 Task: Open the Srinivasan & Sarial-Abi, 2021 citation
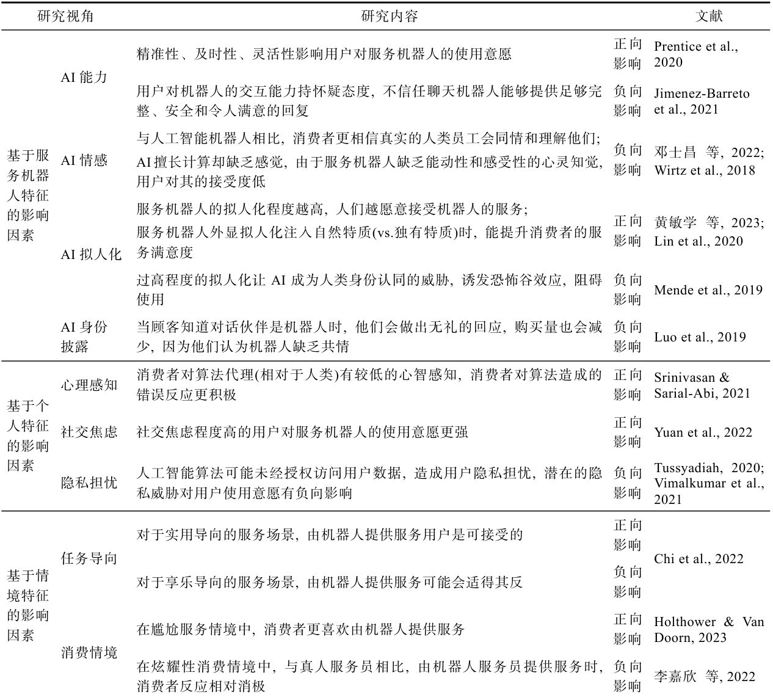point(702,385)
